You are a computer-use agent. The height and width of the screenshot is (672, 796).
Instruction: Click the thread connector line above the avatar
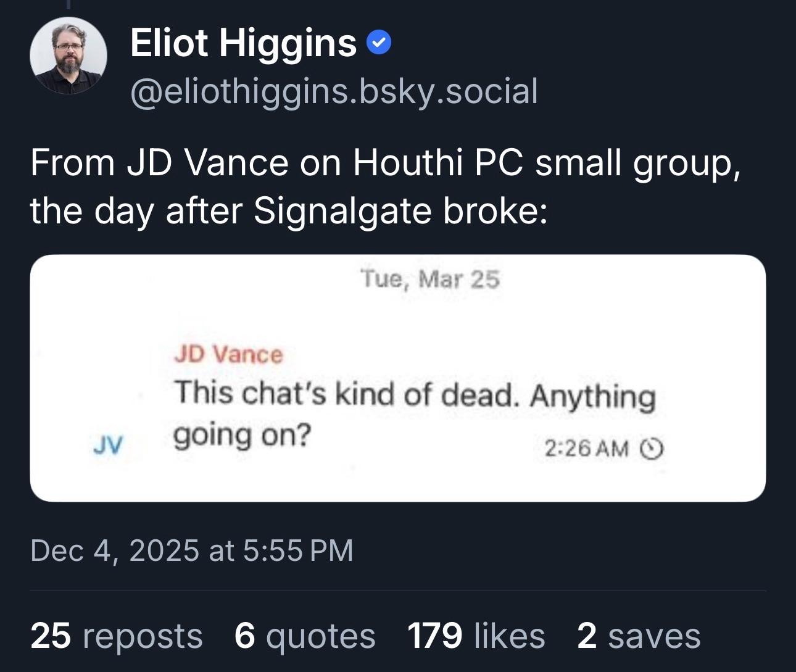click(x=68, y=5)
